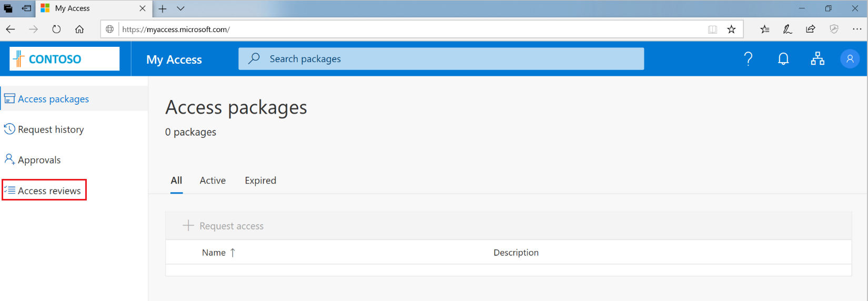868x301 pixels.
Task: Add page to favorites with star icon
Action: pos(731,29)
